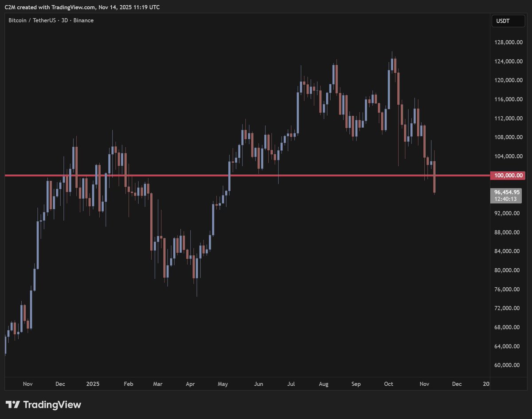Click the Sep label on time axis
Image resolution: width=532 pixels, height=419 pixels.
356,384
